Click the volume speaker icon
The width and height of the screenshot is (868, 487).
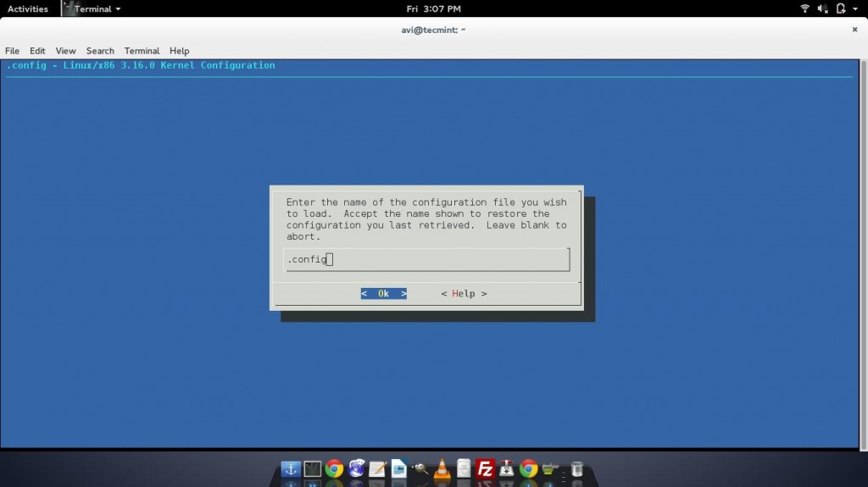tap(822, 8)
